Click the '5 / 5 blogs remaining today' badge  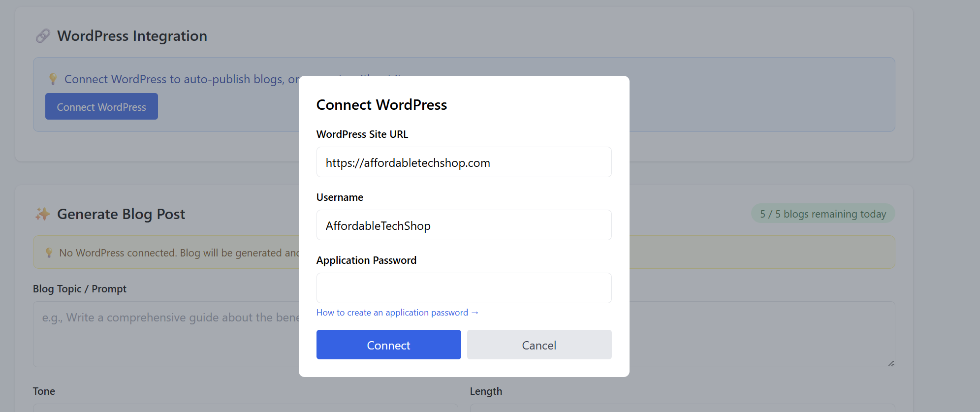click(822, 214)
